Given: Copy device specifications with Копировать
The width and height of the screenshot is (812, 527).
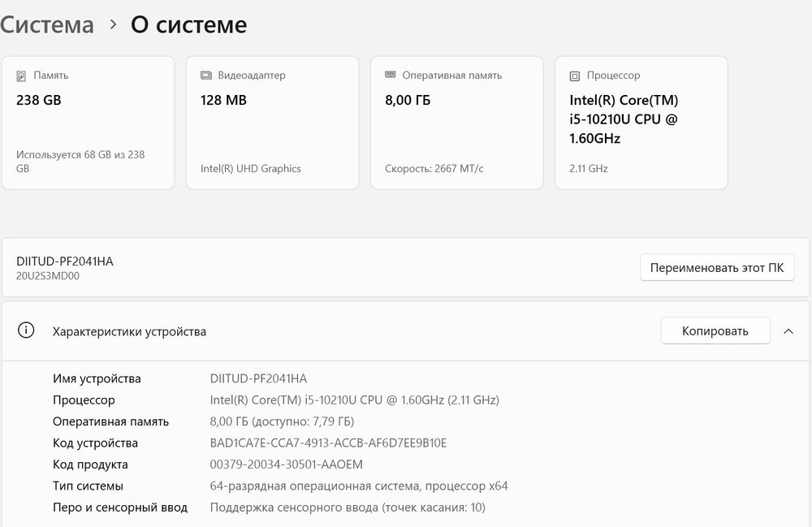Looking at the screenshot, I should (x=715, y=331).
